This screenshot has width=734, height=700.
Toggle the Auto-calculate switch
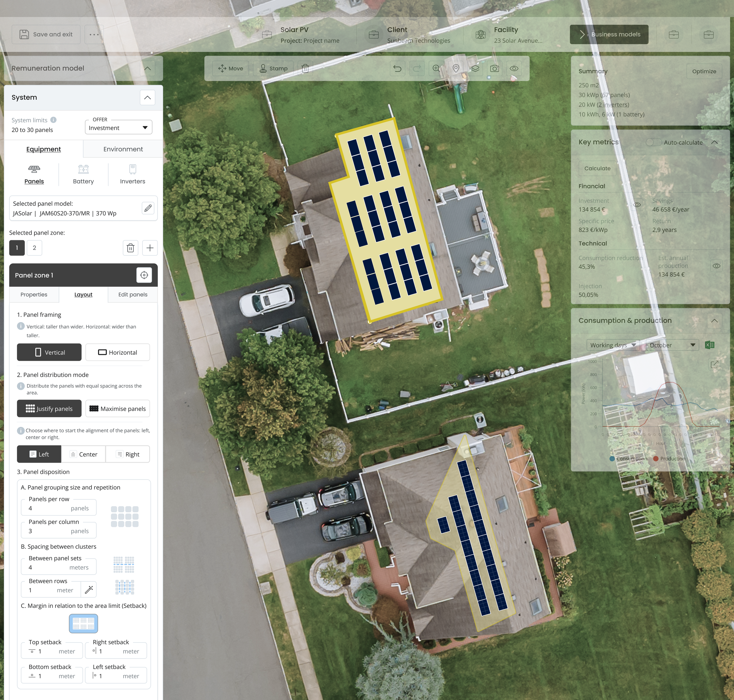[x=653, y=143]
